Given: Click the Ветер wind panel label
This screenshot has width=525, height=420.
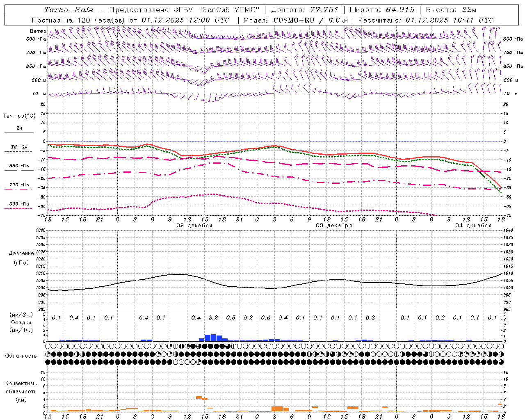Looking at the screenshot, I should pos(38,31).
